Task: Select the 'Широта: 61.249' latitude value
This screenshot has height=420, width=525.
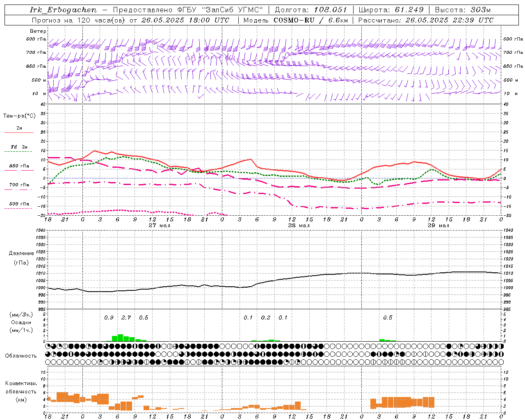Action: click(391, 10)
